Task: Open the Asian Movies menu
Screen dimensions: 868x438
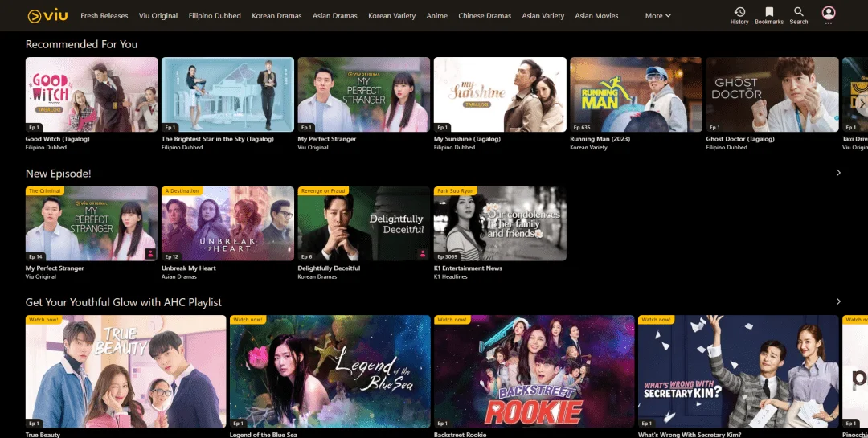Action: pyautogui.click(x=596, y=15)
